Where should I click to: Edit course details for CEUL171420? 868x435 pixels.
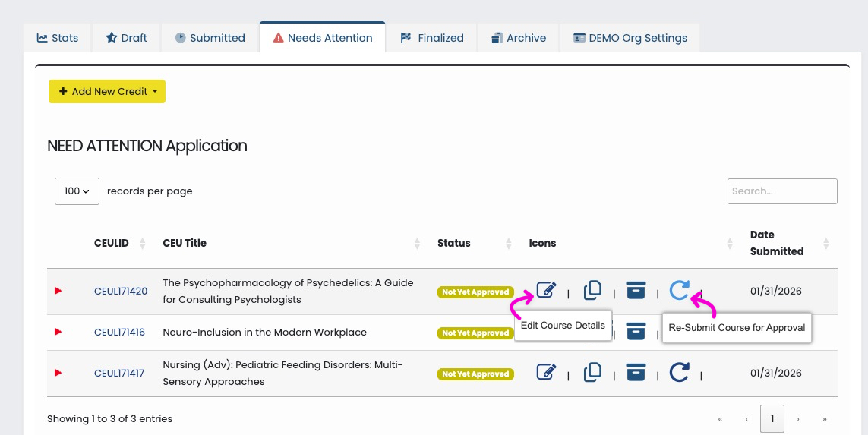546,290
